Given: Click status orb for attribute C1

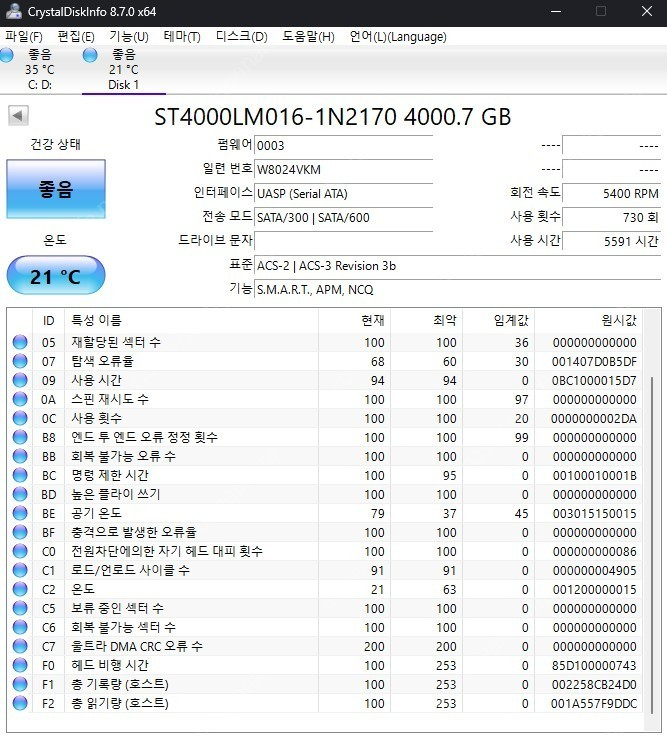Looking at the screenshot, I should point(20,570).
